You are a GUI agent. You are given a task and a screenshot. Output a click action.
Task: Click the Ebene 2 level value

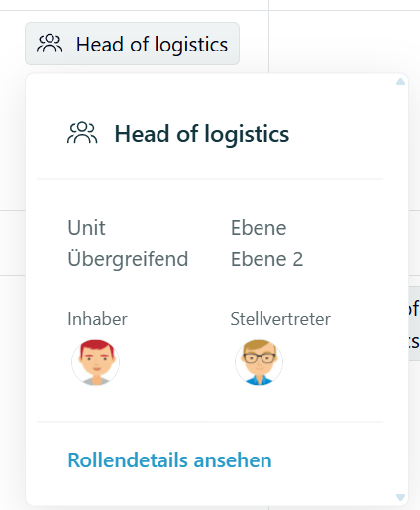click(x=266, y=259)
